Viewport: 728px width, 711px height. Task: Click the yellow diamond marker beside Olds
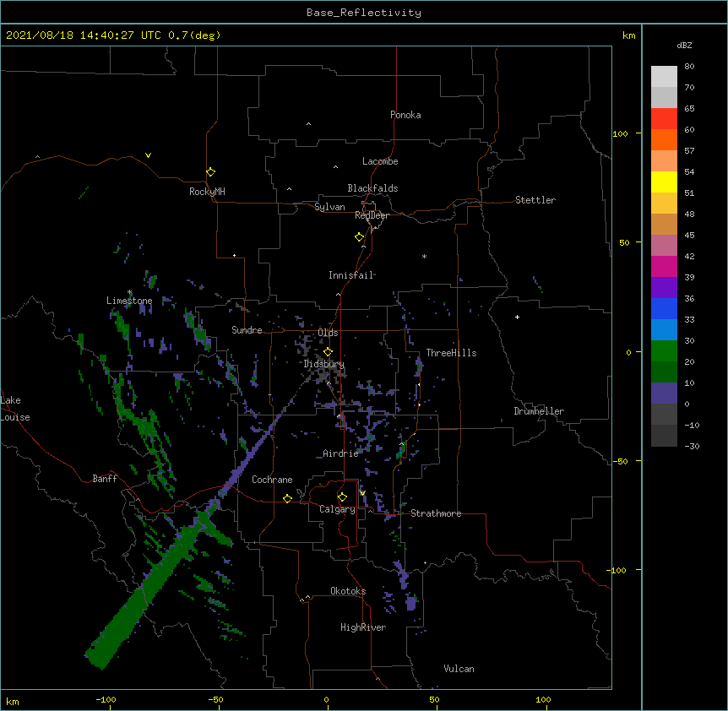(328, 351)
